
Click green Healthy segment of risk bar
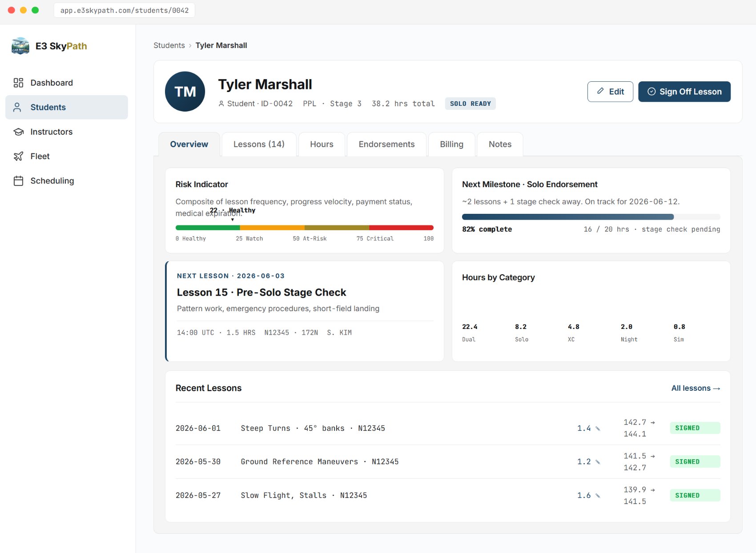pyautogui.click(x=208, y=228)
